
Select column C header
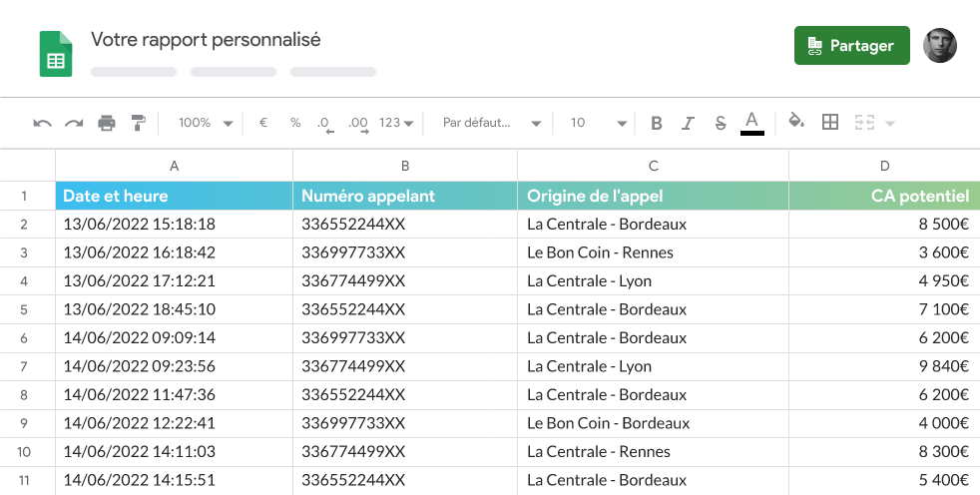(653, 166)
